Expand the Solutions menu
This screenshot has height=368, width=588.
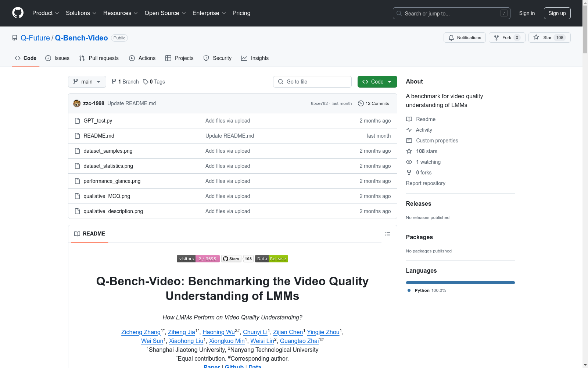click(81, 13)
